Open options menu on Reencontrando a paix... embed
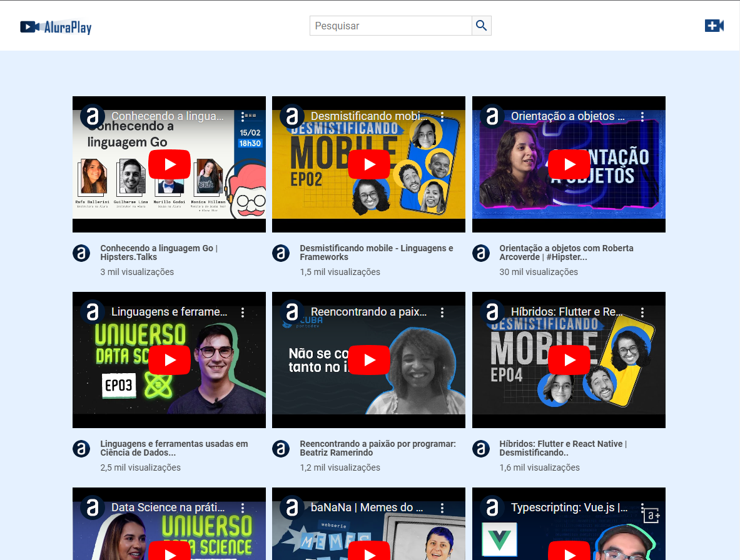The image size is (740, 560). 442,312
